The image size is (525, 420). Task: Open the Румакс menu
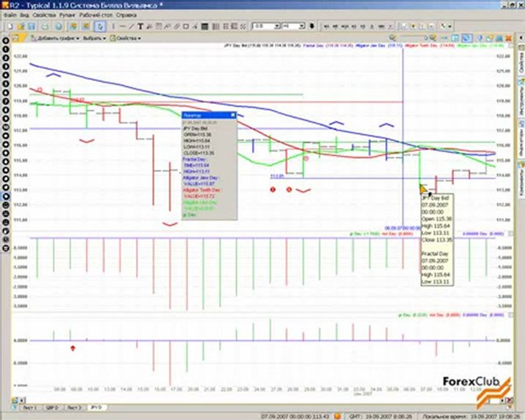pos(67,15)
